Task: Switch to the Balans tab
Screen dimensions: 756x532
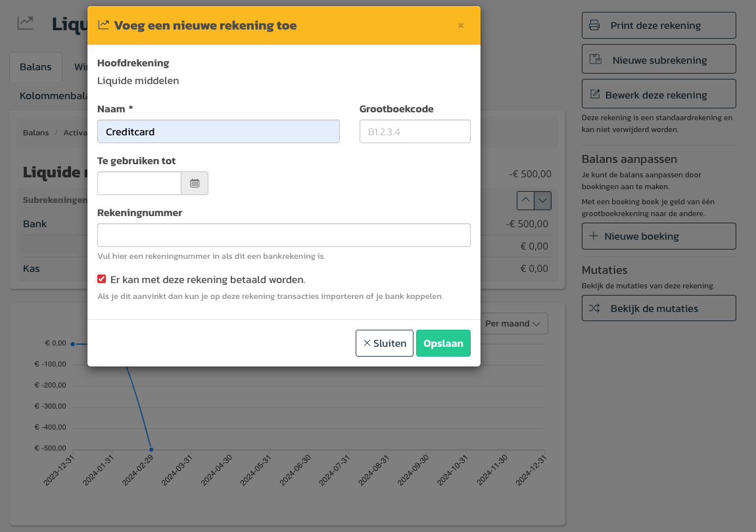Action: pos(35,67)
